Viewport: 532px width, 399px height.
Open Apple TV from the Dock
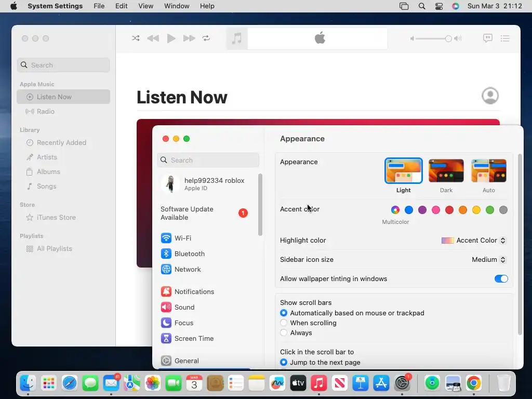298,383
